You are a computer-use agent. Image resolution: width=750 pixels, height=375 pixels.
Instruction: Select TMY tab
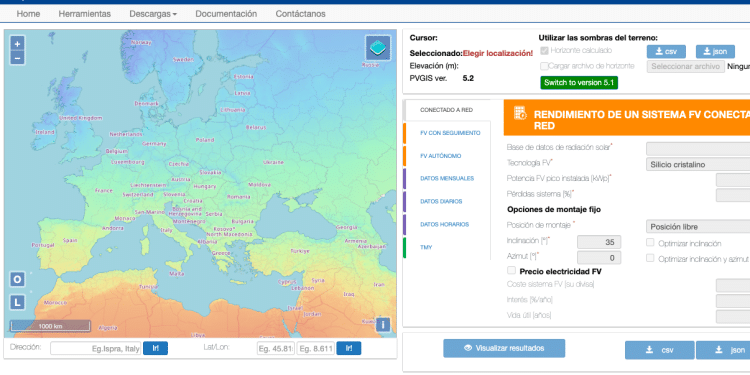(447, 247)
